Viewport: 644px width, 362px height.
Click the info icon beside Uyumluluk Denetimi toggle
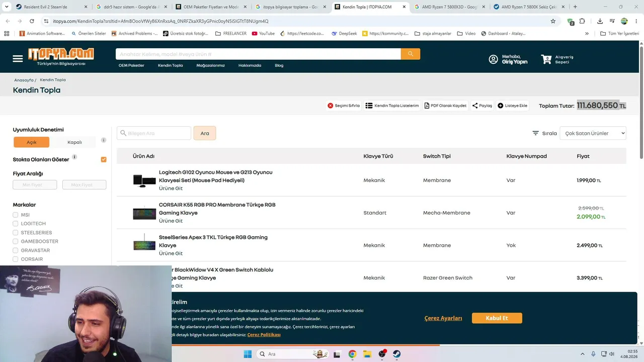pos(104,140)
